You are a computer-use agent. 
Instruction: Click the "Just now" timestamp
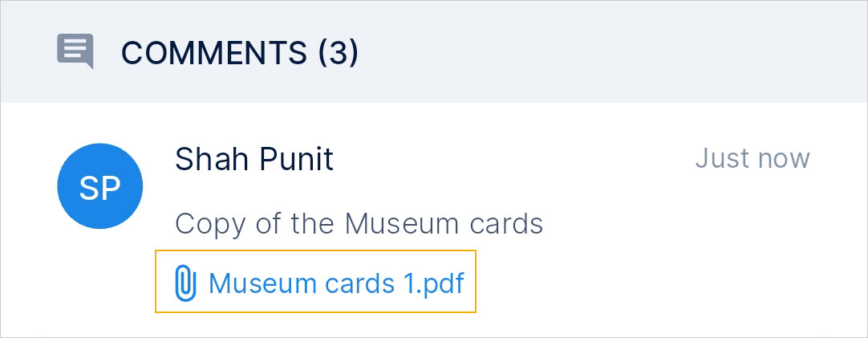pos(752,158)
